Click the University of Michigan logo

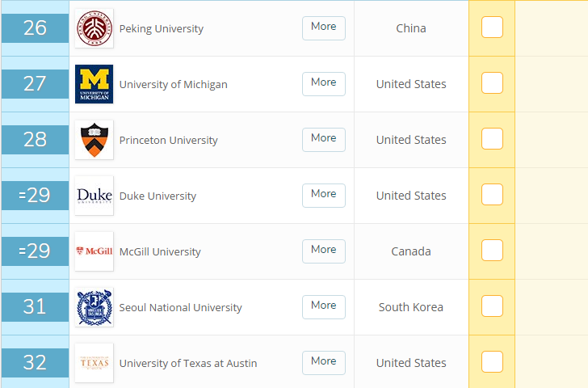(x=94, y=84)
